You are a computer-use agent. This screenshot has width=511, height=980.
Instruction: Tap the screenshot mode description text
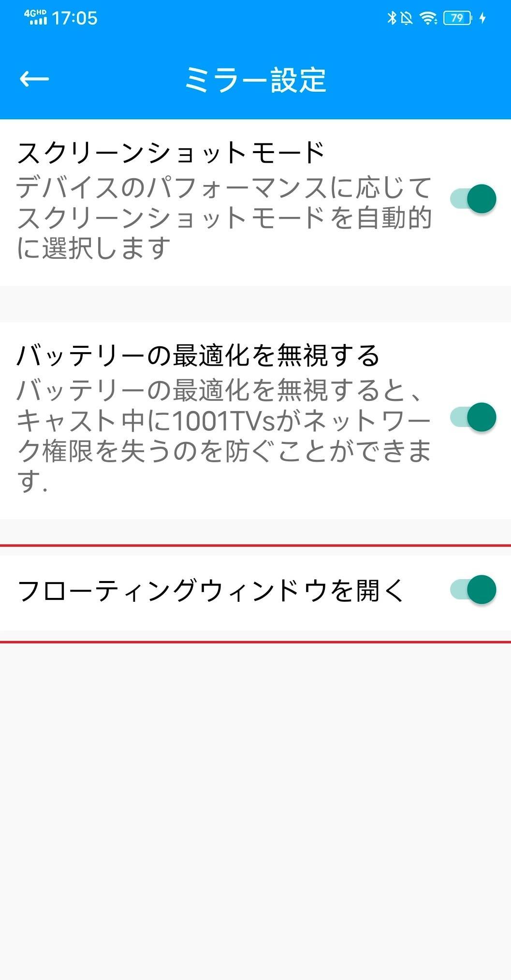pos(224,218)
